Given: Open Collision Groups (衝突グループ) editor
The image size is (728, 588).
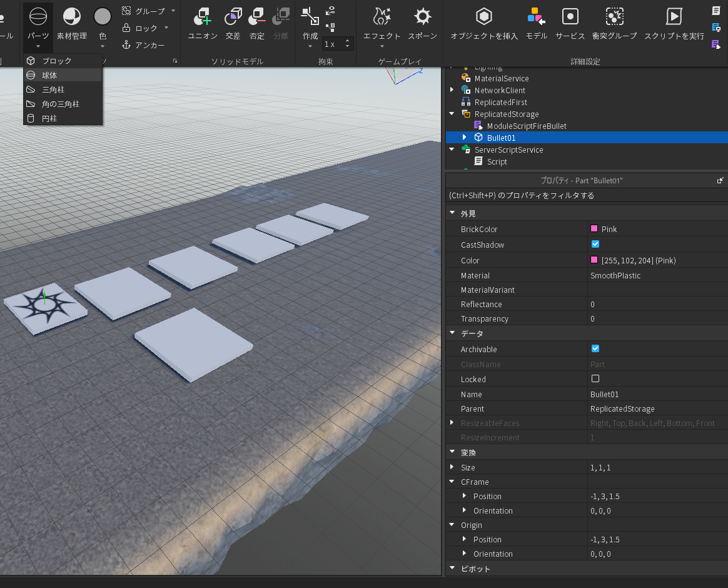Looking at the screenshot, I should click(x=614, y=17).
